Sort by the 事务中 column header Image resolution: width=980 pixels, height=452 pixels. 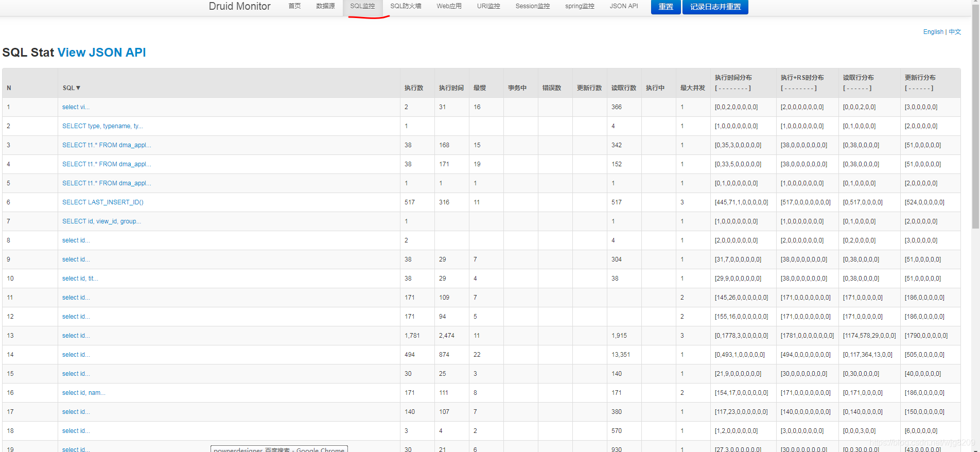(517, 88)
